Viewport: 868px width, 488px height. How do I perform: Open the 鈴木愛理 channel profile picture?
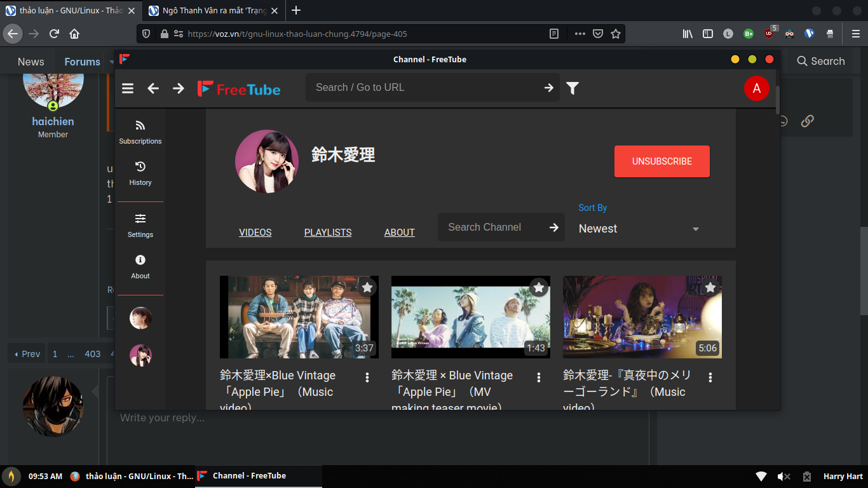click(x=267, y=161)
